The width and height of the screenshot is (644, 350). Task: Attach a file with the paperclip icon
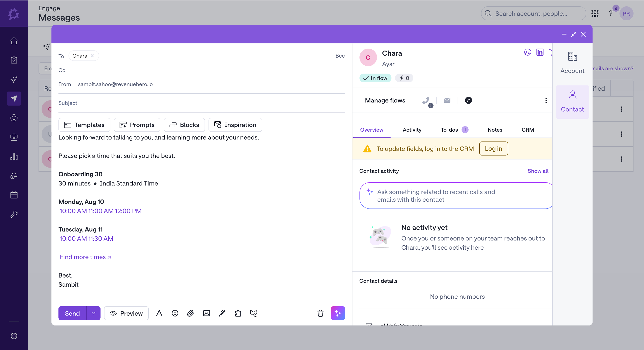click(x=191, y=313)
